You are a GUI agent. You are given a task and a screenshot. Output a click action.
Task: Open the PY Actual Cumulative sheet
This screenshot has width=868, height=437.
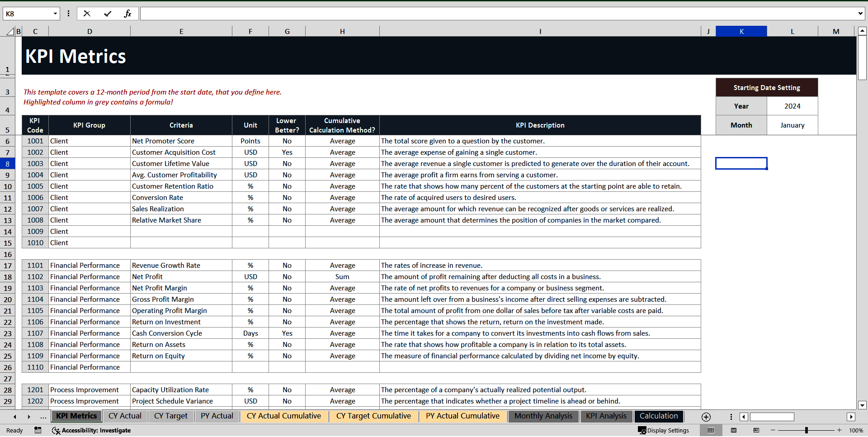(x=462, y=416)
